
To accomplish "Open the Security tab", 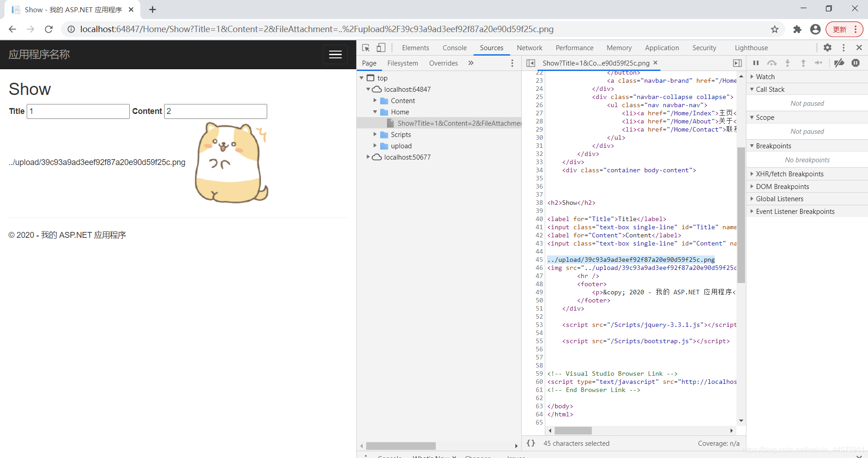I will [x=704, y=48].
